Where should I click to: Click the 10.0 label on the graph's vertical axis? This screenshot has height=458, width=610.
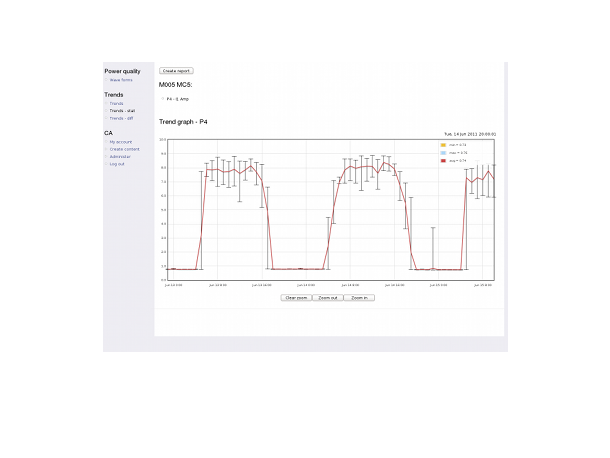(163, 139)
